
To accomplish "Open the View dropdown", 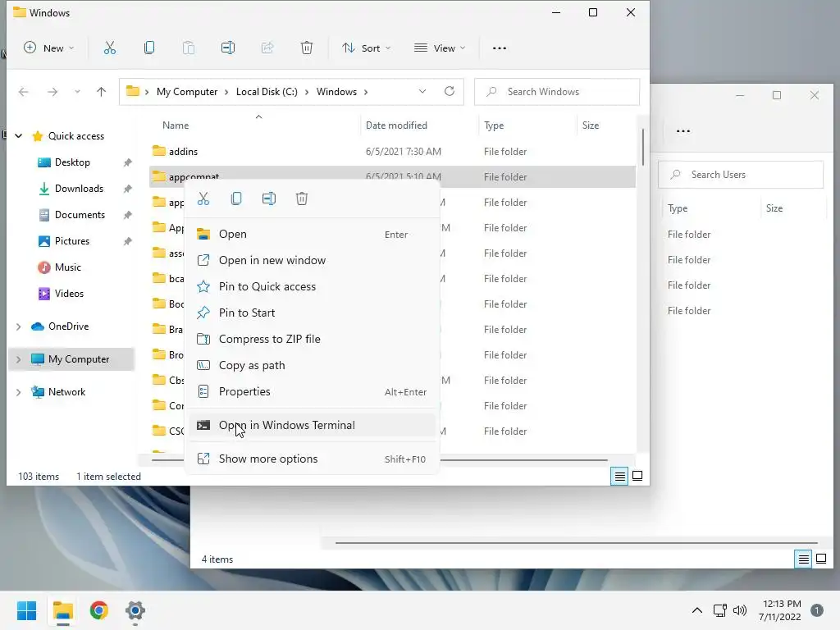I will coord(440,48).
